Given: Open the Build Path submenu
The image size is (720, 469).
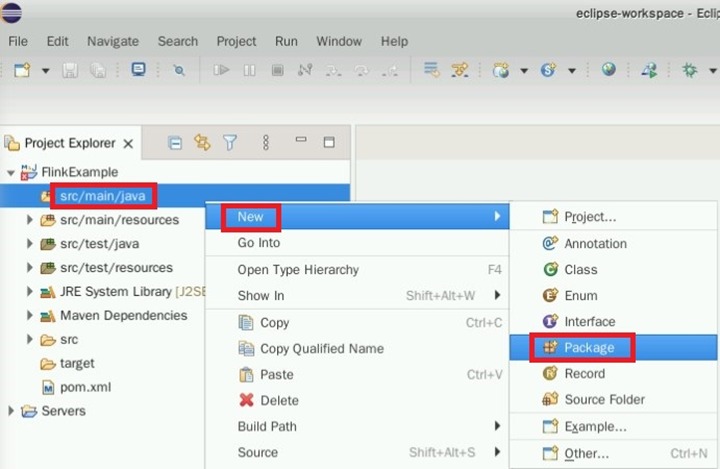Looking at the screenshot, I should (267, 426).
